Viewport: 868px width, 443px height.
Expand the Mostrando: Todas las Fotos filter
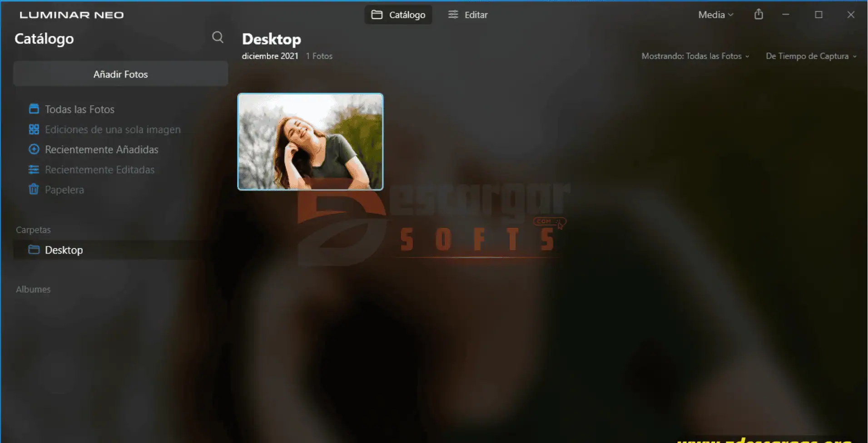click(695, 56)
